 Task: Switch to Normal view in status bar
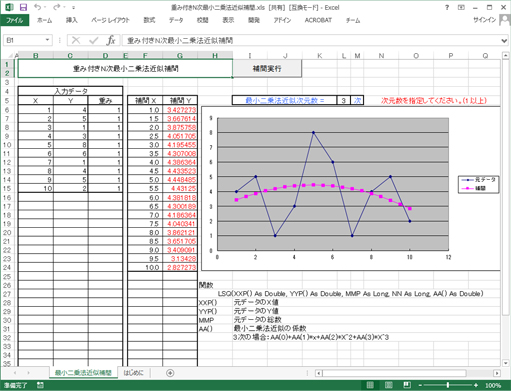[x=370, y=385]
